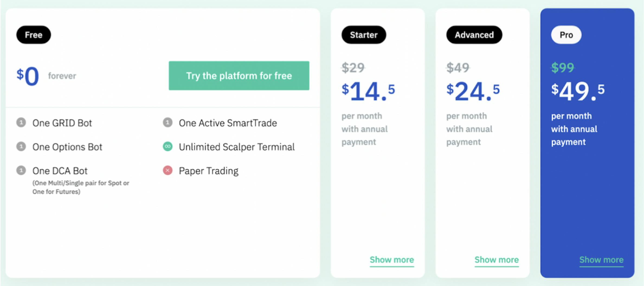644x286 pixels.
Task: Select the crossed-out $29 Starter price
Action: coord(353,69)
